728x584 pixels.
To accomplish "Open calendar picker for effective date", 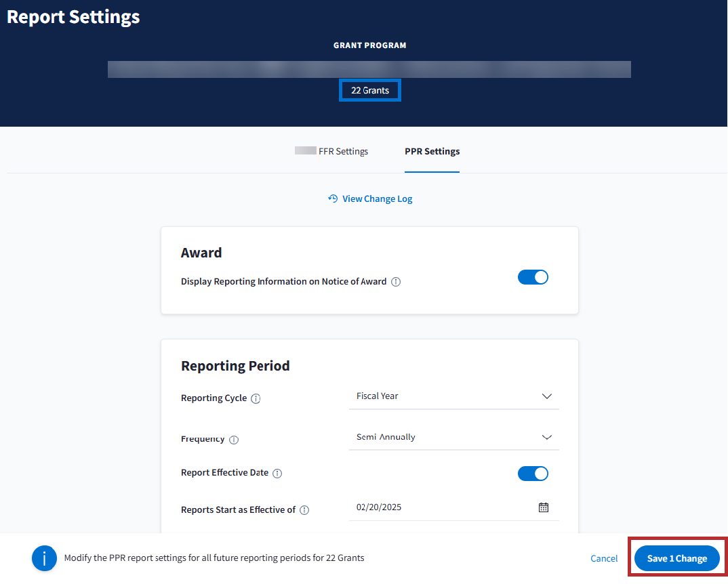I will coord(543,507).
